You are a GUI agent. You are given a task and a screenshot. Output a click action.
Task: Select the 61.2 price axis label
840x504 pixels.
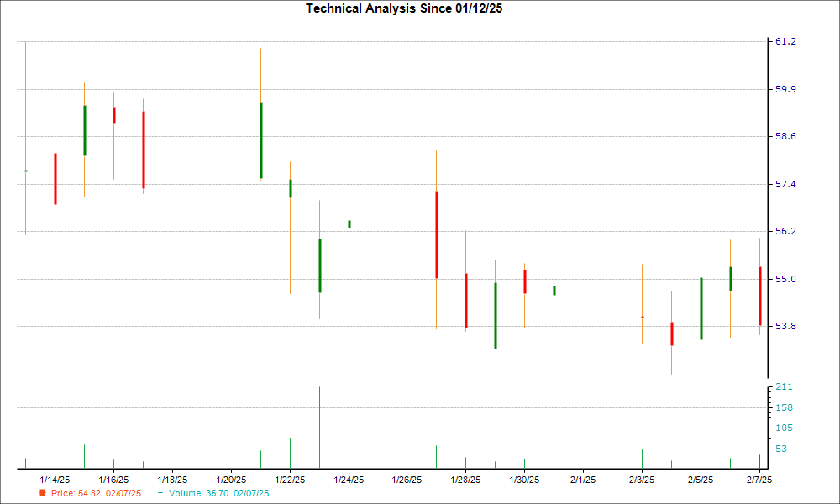pyautogui.click(x=785, y=42)
